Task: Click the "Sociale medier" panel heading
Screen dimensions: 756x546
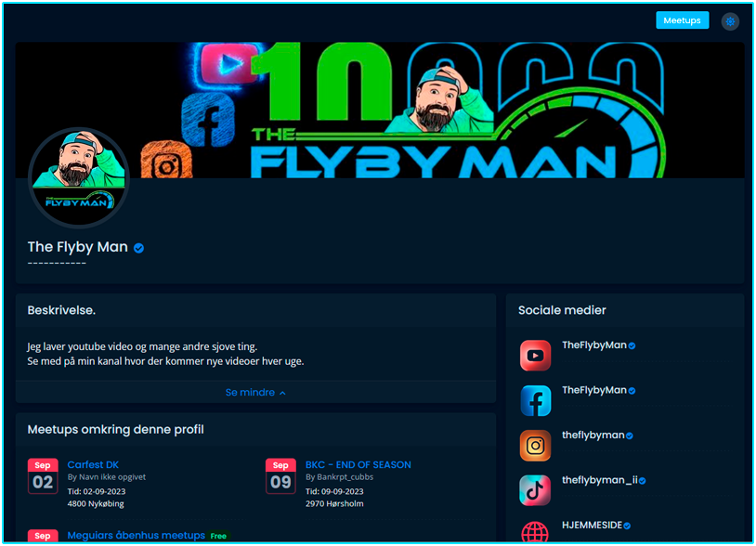Action: click(562, 310)
